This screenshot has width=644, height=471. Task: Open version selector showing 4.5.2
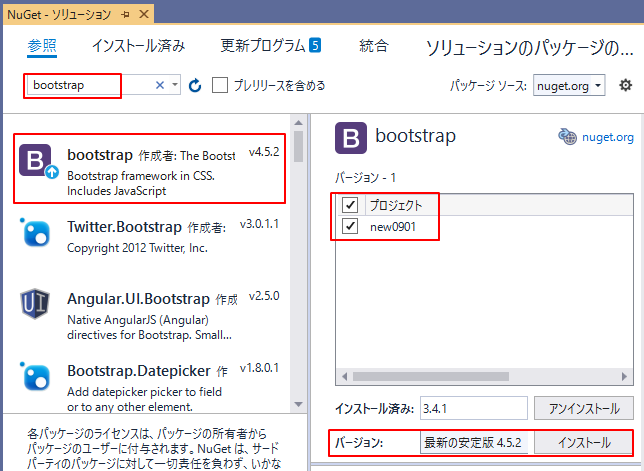(475, 442)
